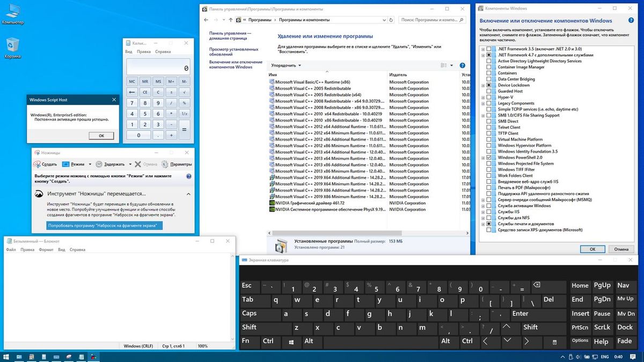Collapse the Ножницы перемещается notice chevron

[189, 194]
